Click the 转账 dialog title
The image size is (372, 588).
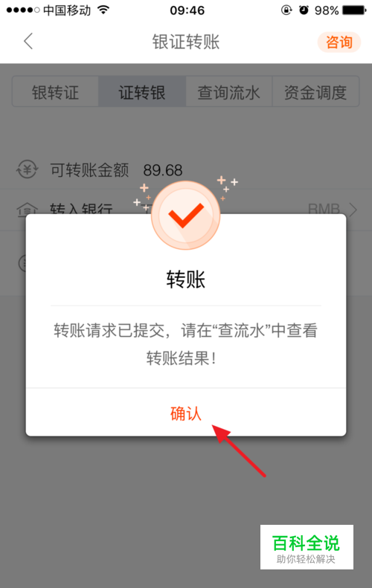[x=186, y=280]
